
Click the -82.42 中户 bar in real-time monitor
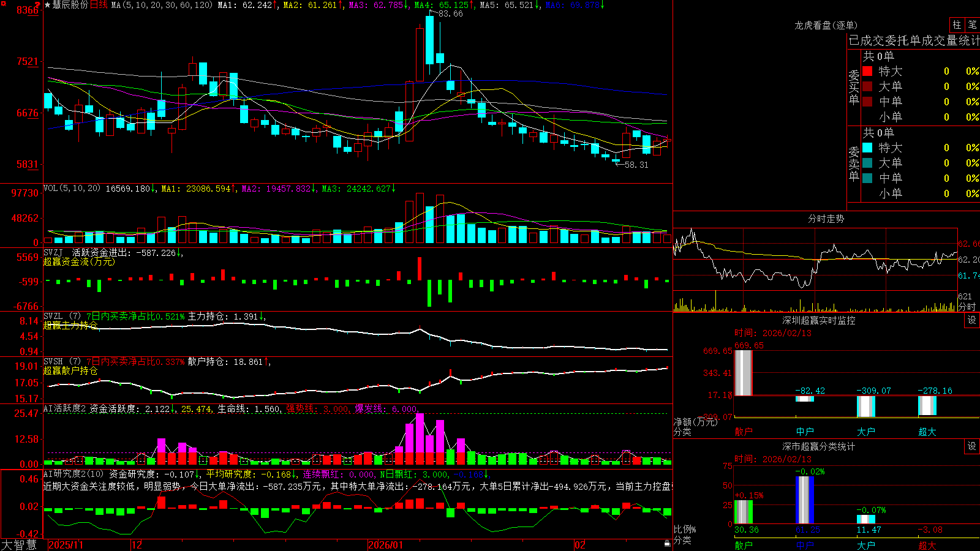[804, 399]
